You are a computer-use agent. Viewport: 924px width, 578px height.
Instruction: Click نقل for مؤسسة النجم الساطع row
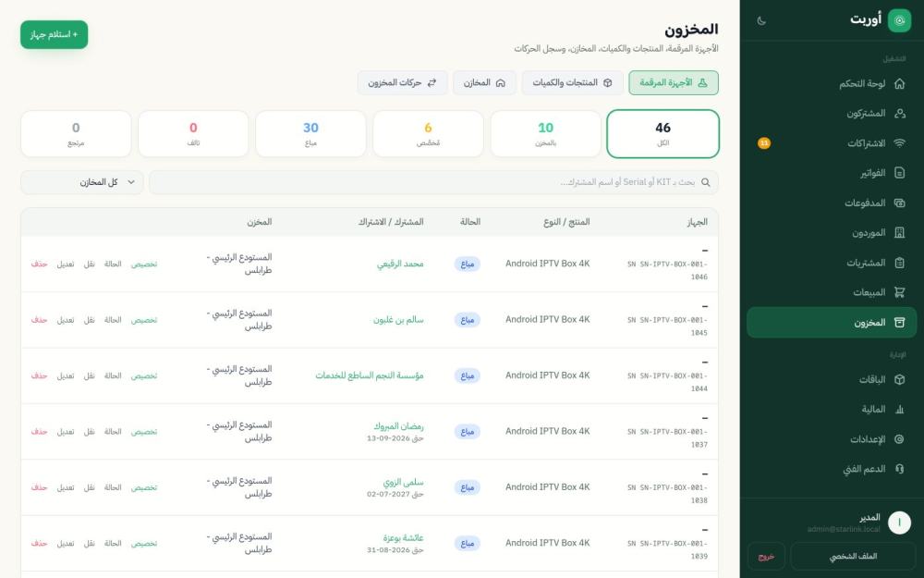(x=89, y=375)
